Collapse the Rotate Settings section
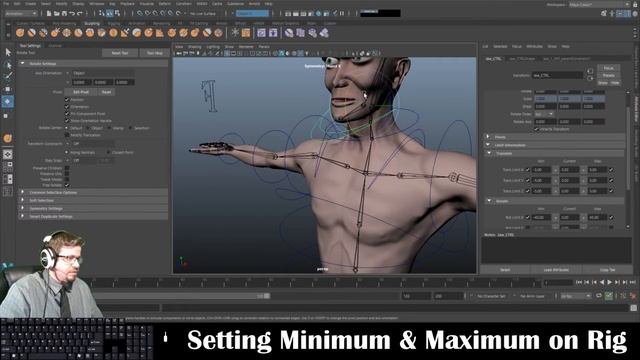 click(23, 64)
